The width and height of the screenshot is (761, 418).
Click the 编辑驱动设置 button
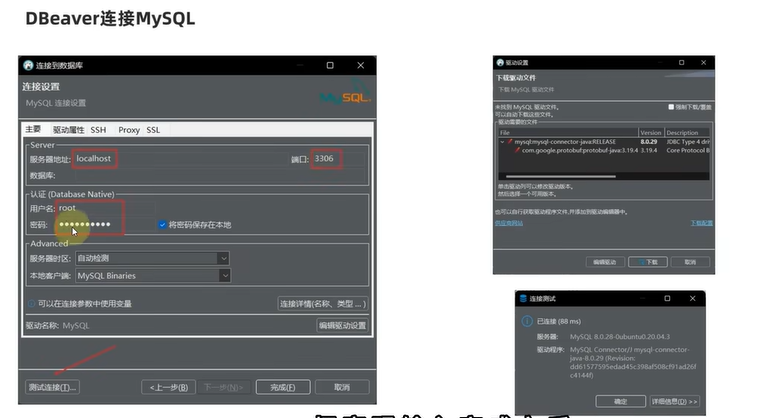pos(342,325)
